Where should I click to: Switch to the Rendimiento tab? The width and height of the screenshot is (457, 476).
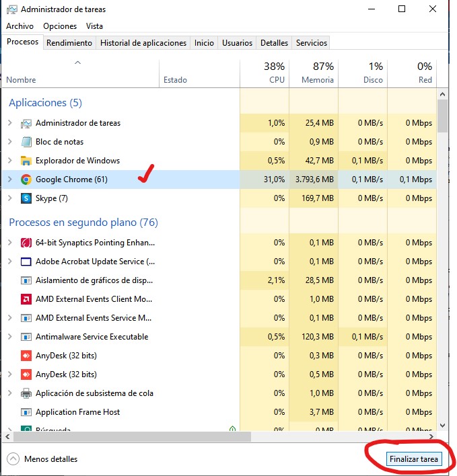coord(69,43)
